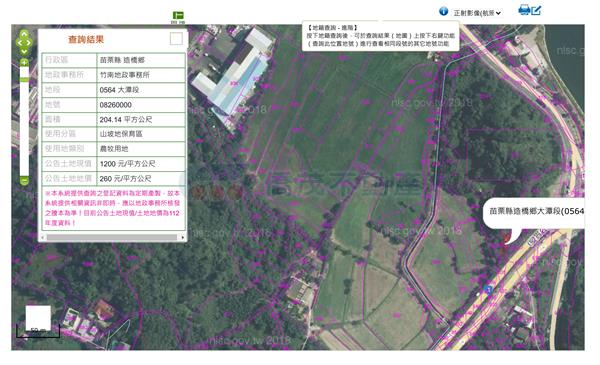
Task: Zoom out with the minus button
Action: pyautogui.click(x=24, y=180)
